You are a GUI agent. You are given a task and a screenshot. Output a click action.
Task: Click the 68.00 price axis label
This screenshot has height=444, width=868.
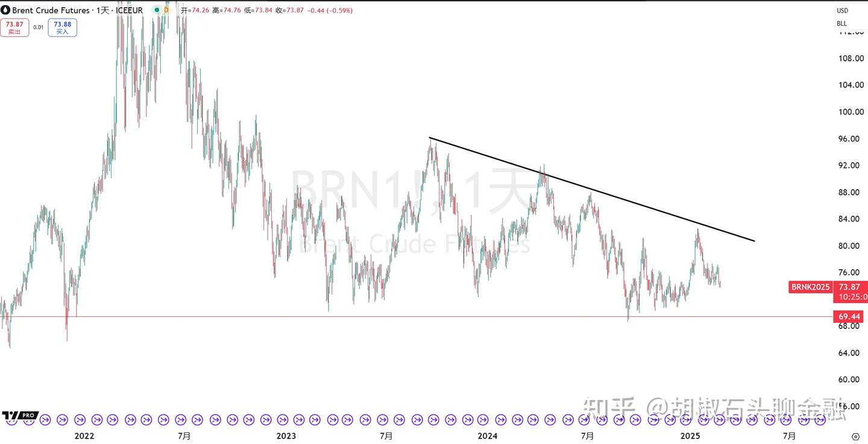click(x=849, y=326)
